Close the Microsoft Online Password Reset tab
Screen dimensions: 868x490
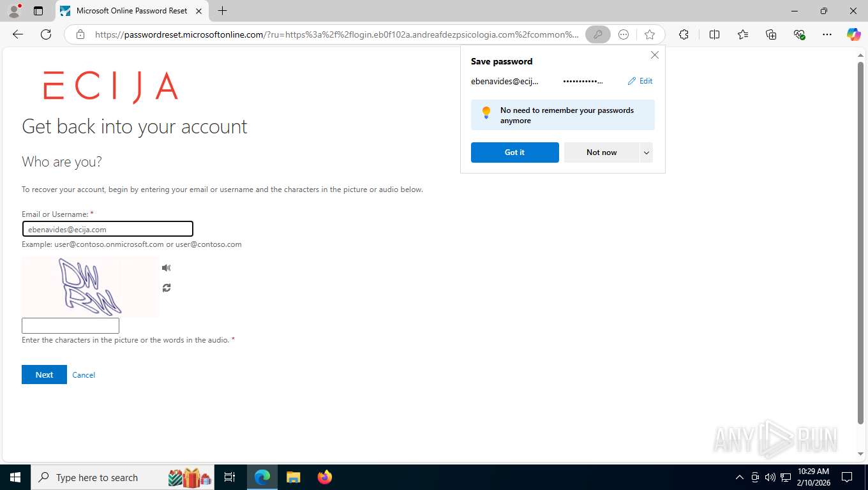click(x=198, y=11)
